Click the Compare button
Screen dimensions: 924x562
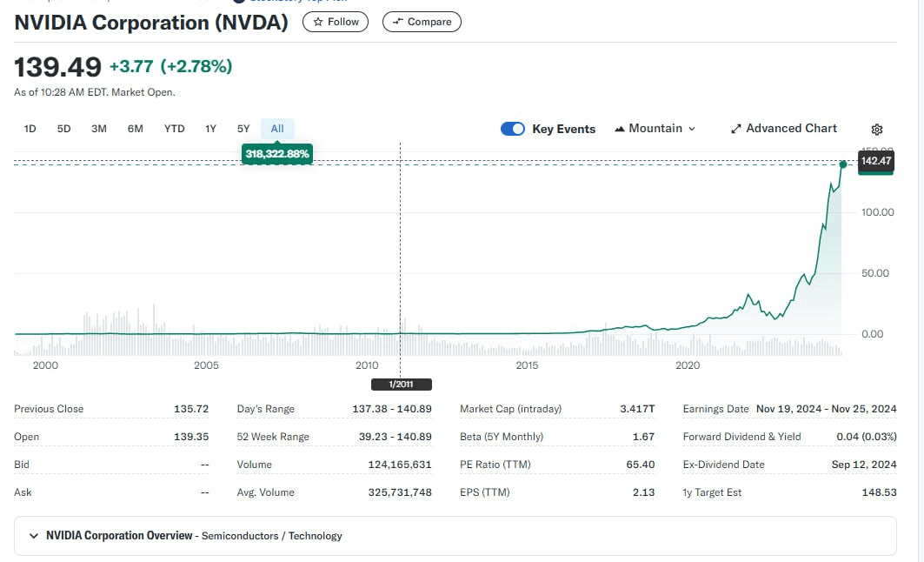[x=422, y=22]
